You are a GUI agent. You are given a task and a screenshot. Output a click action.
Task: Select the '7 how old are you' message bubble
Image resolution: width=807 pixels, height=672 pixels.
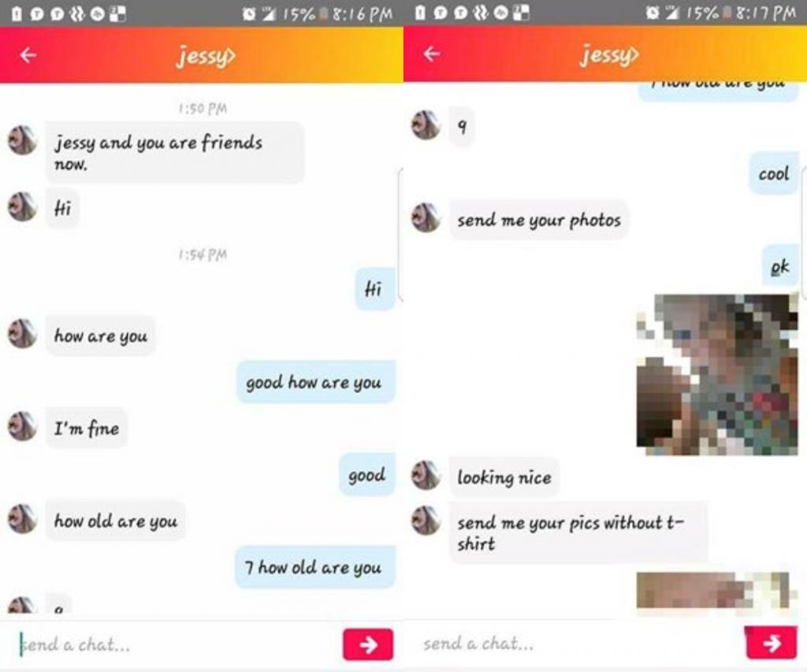315,567
